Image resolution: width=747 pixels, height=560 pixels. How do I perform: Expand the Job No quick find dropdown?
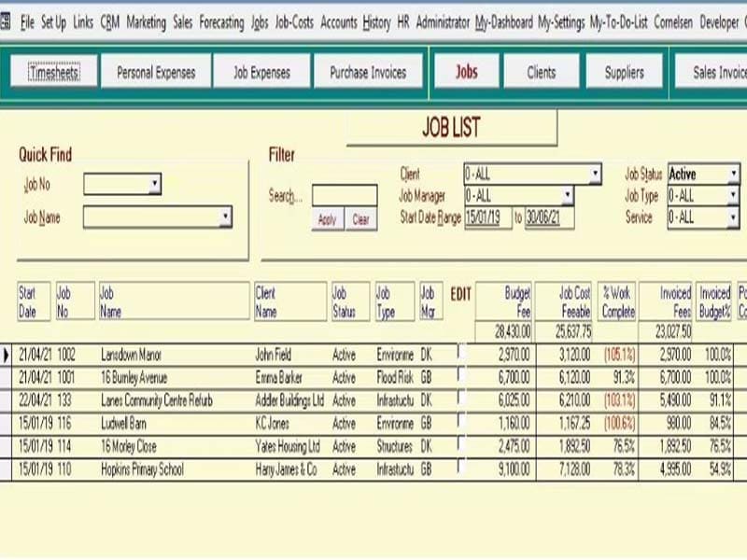click(154, 184)
